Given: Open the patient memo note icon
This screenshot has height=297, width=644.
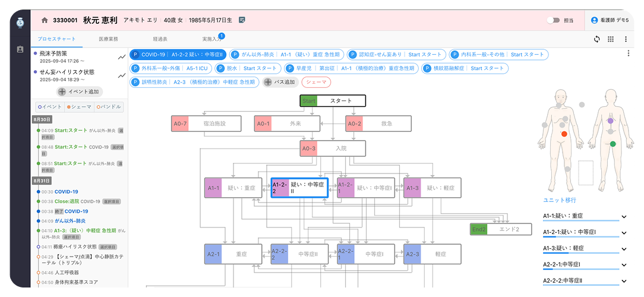Looking at the screenshot, I should [x=242, y=20].
